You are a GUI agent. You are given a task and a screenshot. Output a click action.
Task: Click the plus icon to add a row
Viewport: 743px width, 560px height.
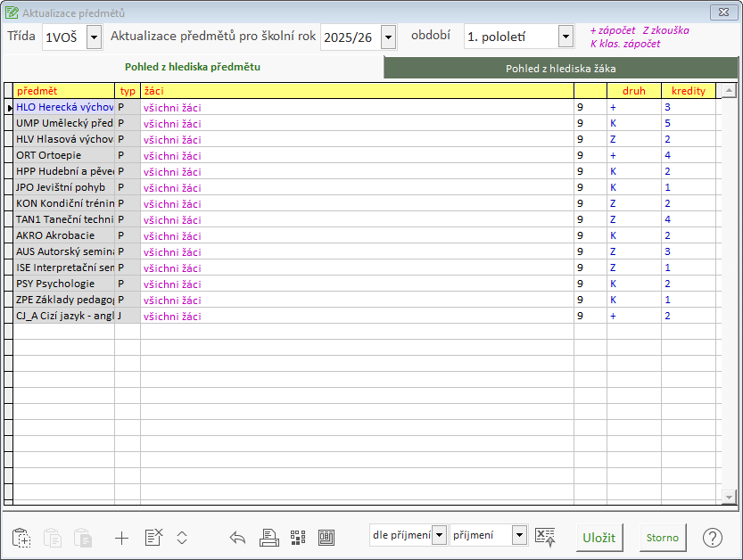122,538
